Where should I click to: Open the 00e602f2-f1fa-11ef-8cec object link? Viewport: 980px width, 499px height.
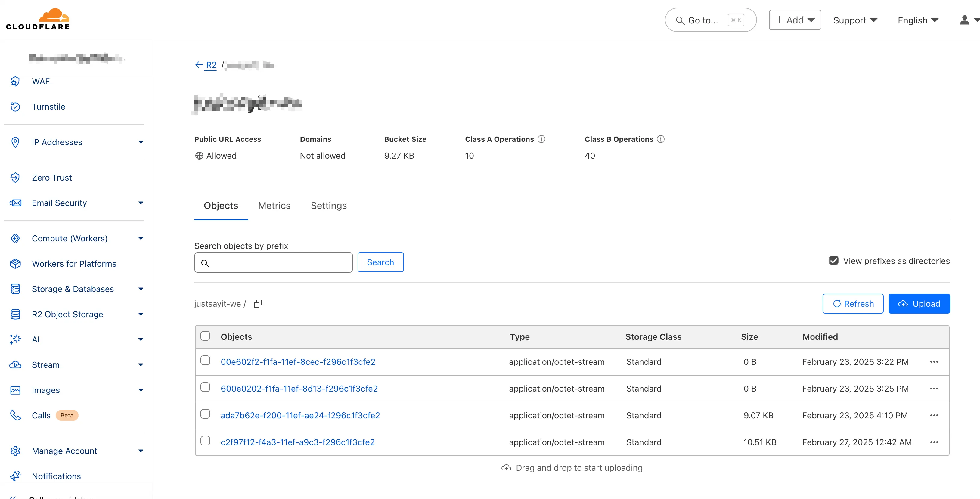pyautogui.click(x=298, y=362)
